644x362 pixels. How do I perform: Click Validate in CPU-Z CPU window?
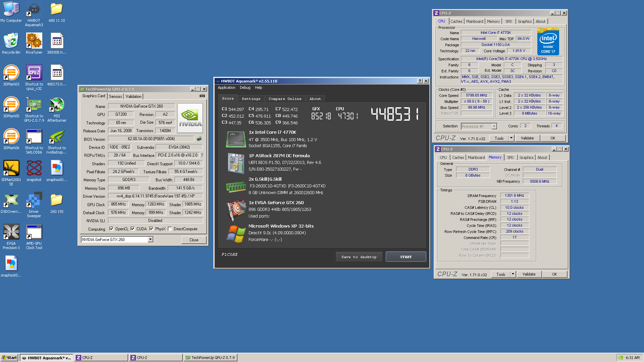pyautogui.click(x=527, y=138)
